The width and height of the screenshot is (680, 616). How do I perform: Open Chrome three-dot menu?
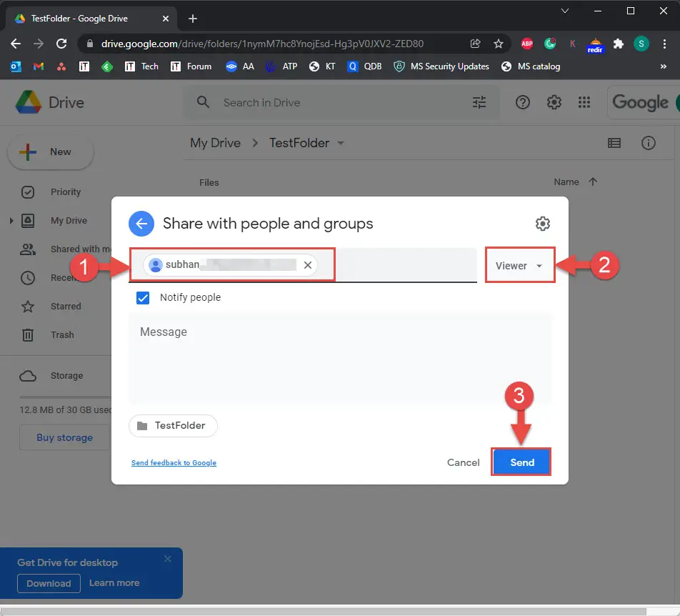point(664,44)
